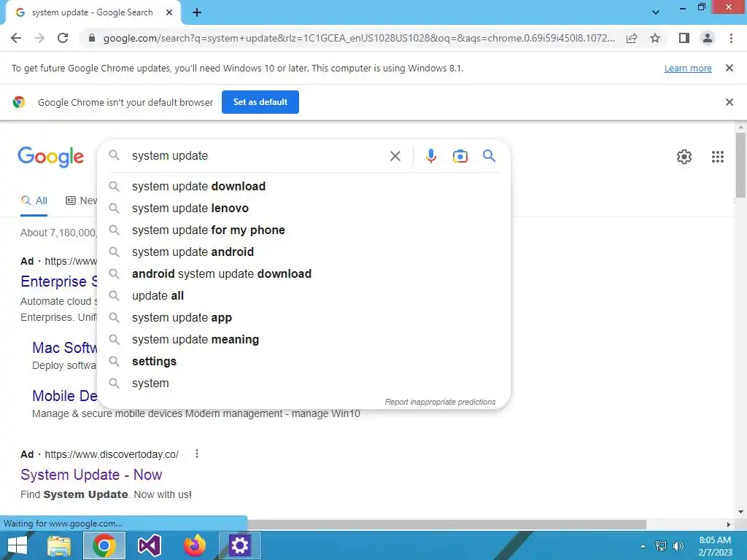Search by image with camera icon
This screenshot has height=560, width=747.
click(x=460, y=156)
